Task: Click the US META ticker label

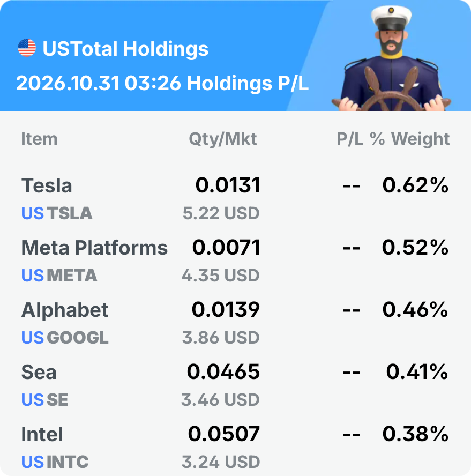Action: tap(59, 276)
